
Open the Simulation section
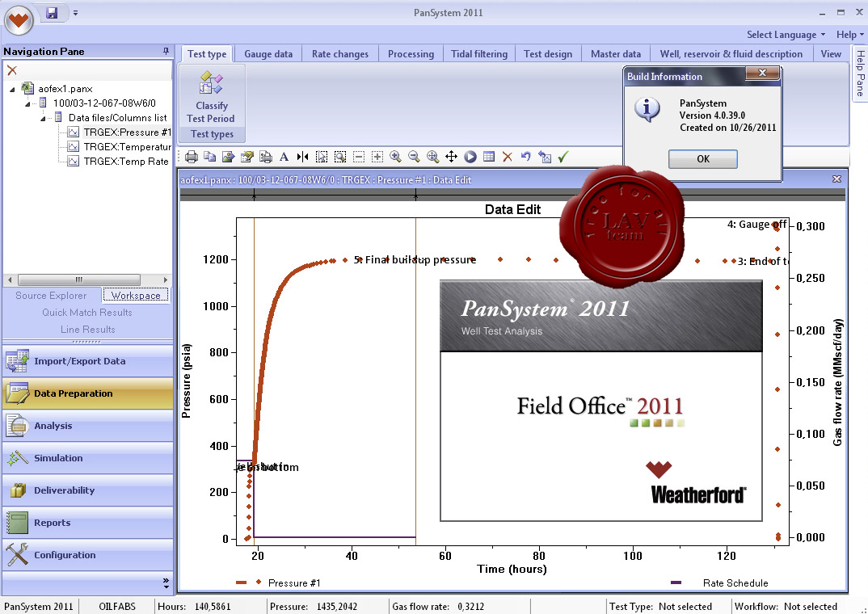[x=87, y=458]
